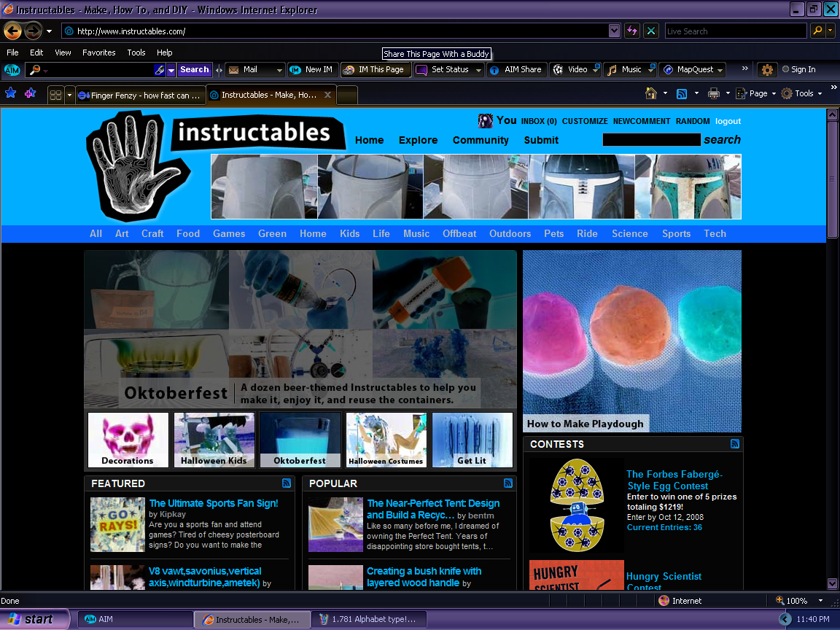Click the vertical scrollbar thumb
Image resolution: width=840 pixels, height=630 pixels.
[831, 179]
